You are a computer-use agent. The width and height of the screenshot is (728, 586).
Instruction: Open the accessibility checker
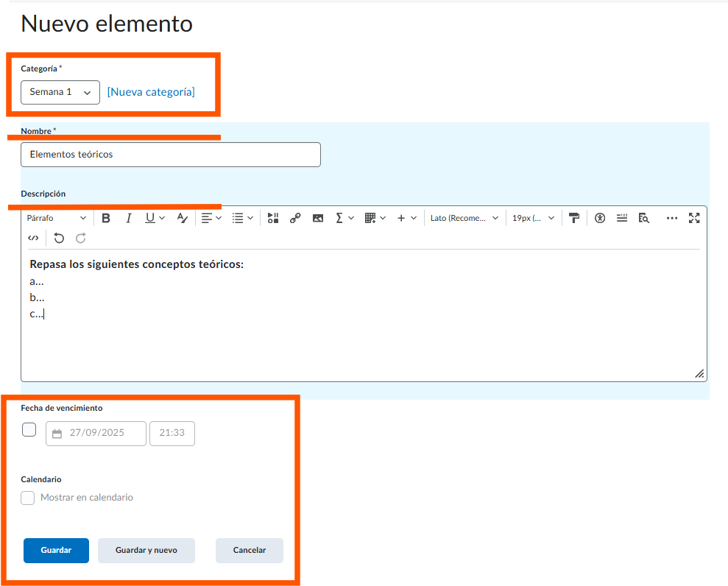[x=600, y=218]
